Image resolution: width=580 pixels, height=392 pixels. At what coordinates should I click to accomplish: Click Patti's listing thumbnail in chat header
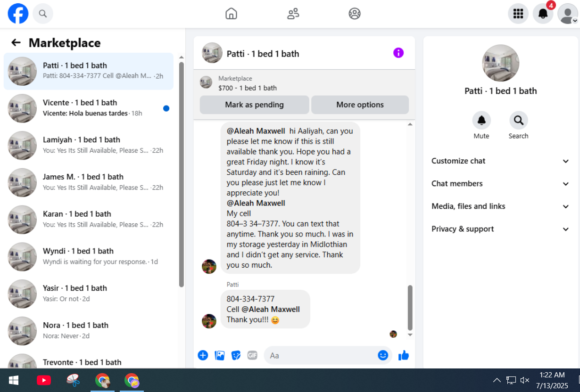click(212, 53)
